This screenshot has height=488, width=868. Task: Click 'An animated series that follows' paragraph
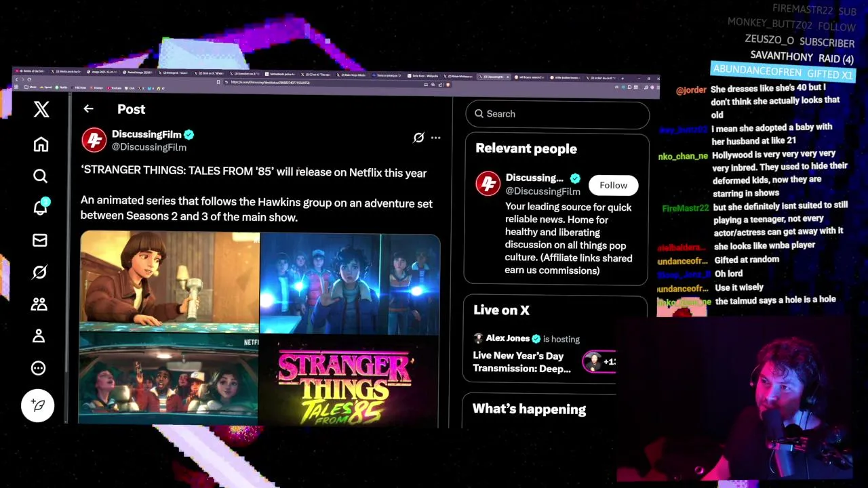256,210
